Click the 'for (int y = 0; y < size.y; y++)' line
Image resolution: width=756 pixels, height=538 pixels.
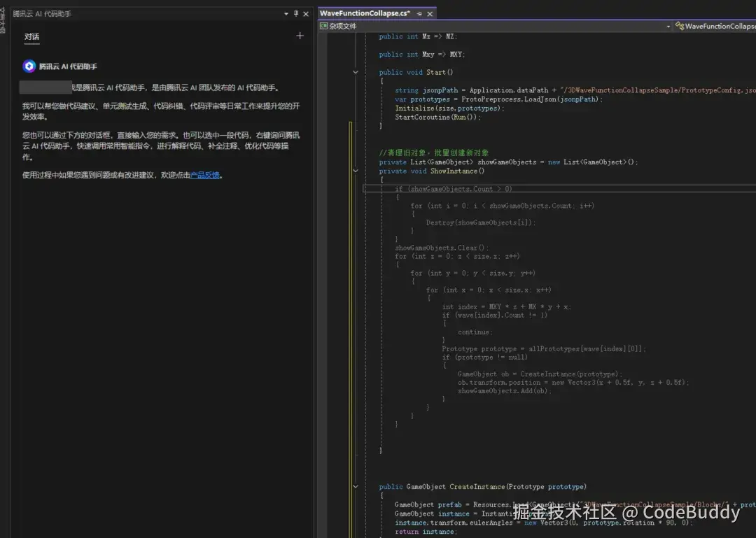point(473,274)
